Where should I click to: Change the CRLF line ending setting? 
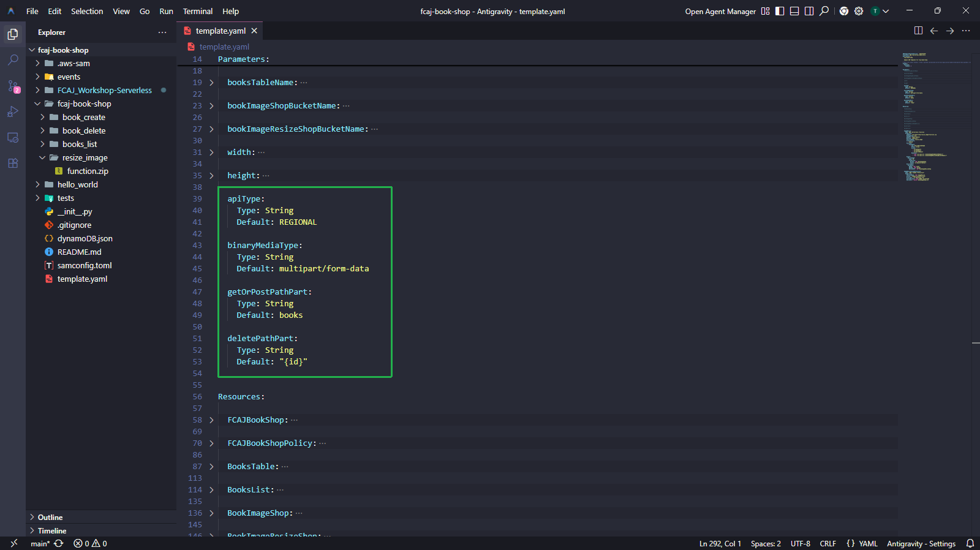click(827, 543)
